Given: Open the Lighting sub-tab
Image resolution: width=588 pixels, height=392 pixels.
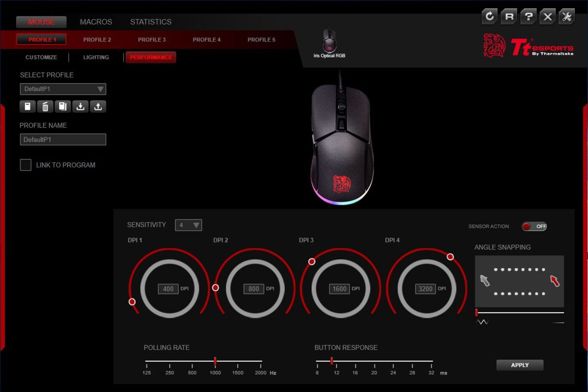Looking at the screenshot, I should (x=96, y=57).
